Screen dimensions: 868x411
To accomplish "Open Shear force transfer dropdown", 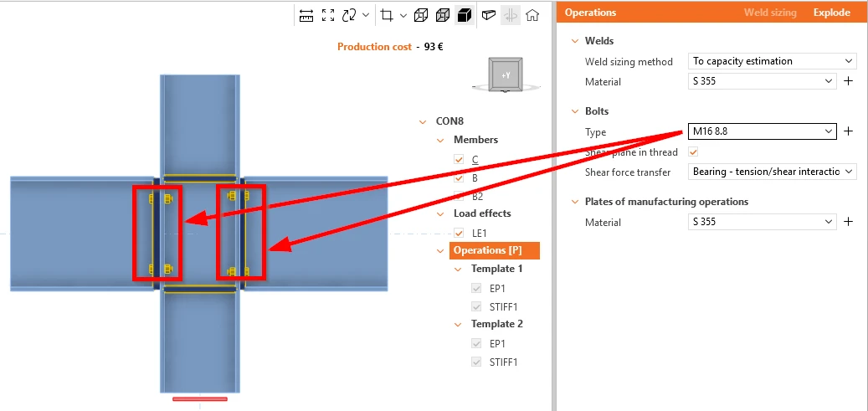I will (x=773, y=172).
